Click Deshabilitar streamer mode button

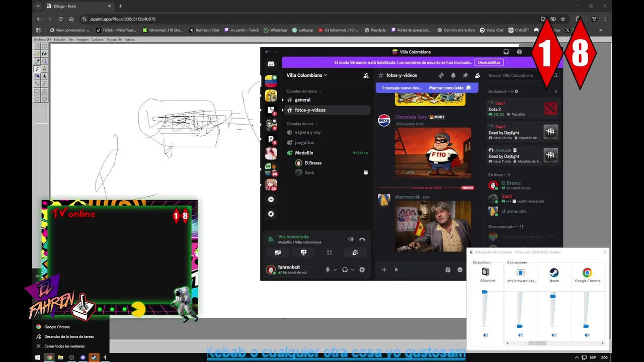(x=489, y=63)
